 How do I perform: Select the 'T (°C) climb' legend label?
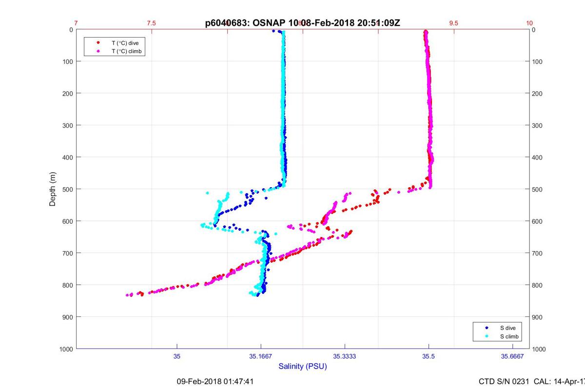pos(127,51)
